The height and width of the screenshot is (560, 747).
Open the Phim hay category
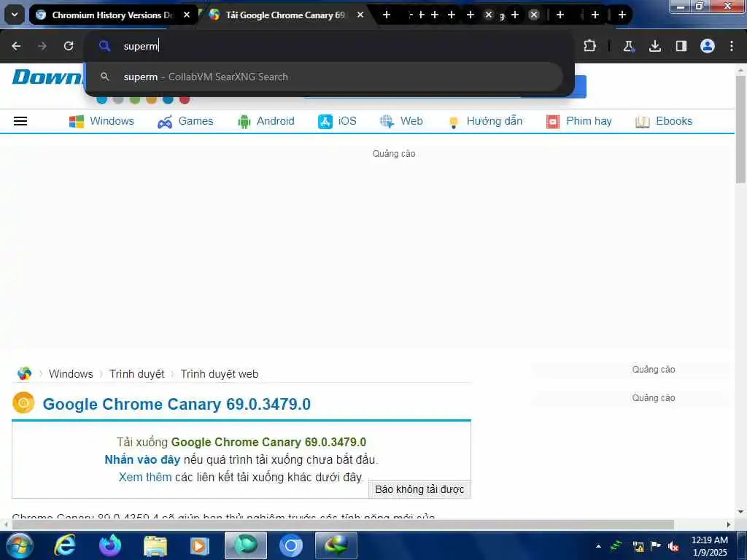tap(578, 121)
